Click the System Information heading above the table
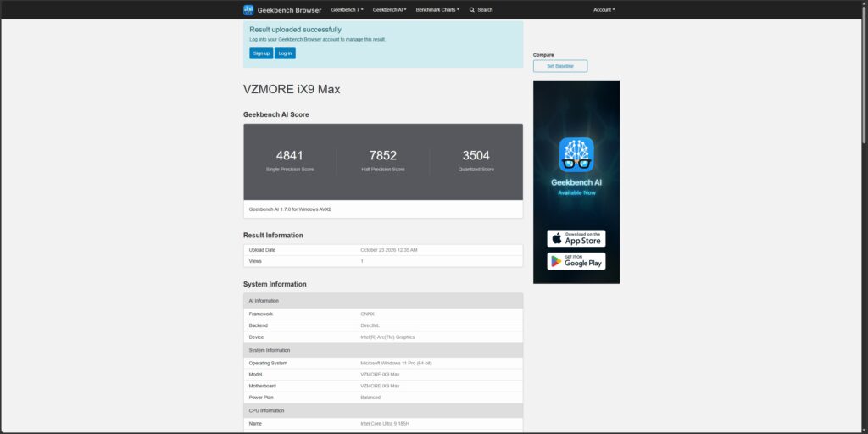This screenshot has height=434, width=868. tap(275, 284)
